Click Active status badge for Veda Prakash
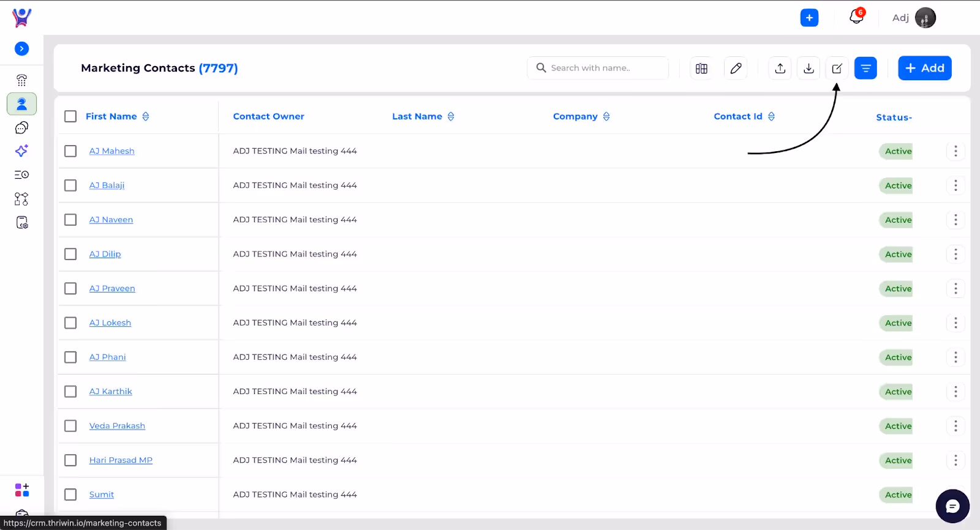 [897, 426]
